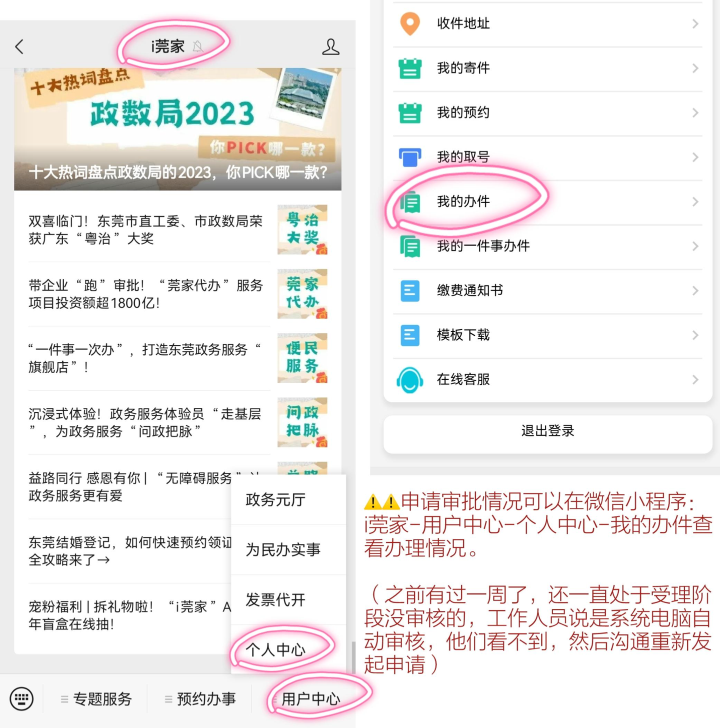Tap the back arrow in the header
720x728 pixels.
click(x=19, y=47)
